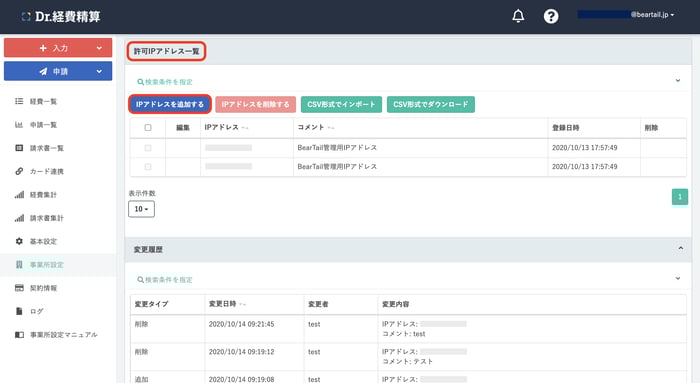Click the paper plane icon on 申請
The width and height of the screenshot is (700, 383).
click(43, 71)
